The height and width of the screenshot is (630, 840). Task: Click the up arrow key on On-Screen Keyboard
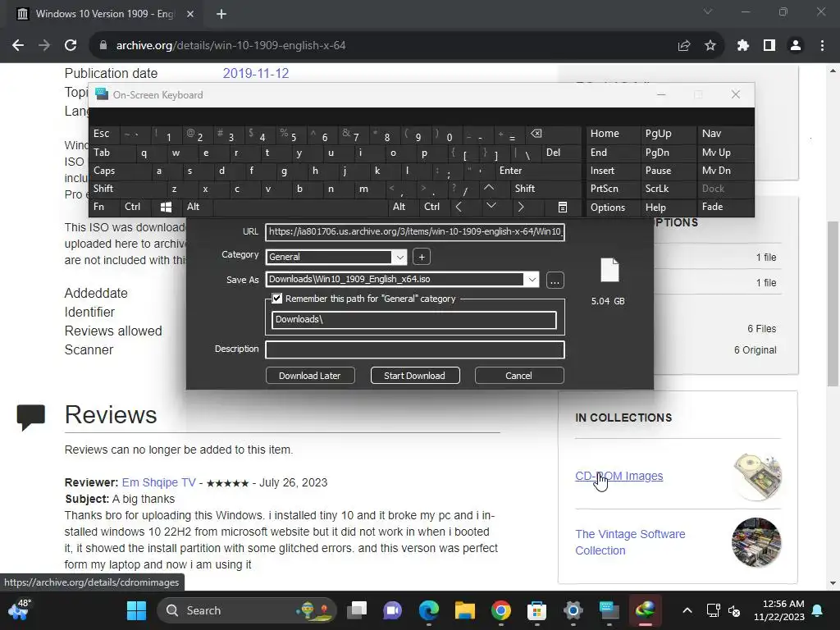(x=489, y=188)
